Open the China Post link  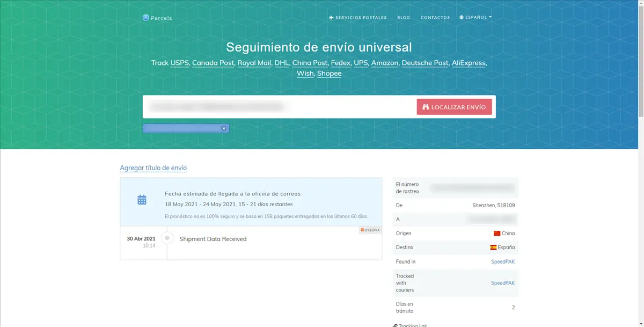point(310,63)
